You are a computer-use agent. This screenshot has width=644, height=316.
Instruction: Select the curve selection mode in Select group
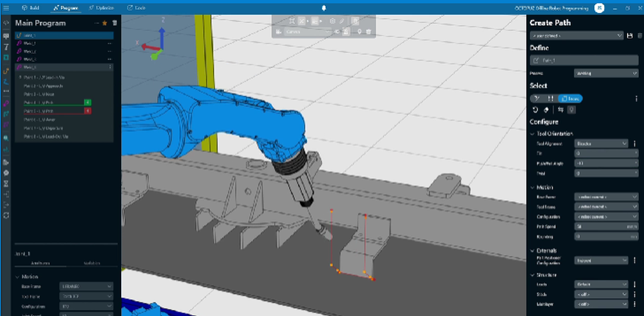pyautogui.click(x=537, y=98)
